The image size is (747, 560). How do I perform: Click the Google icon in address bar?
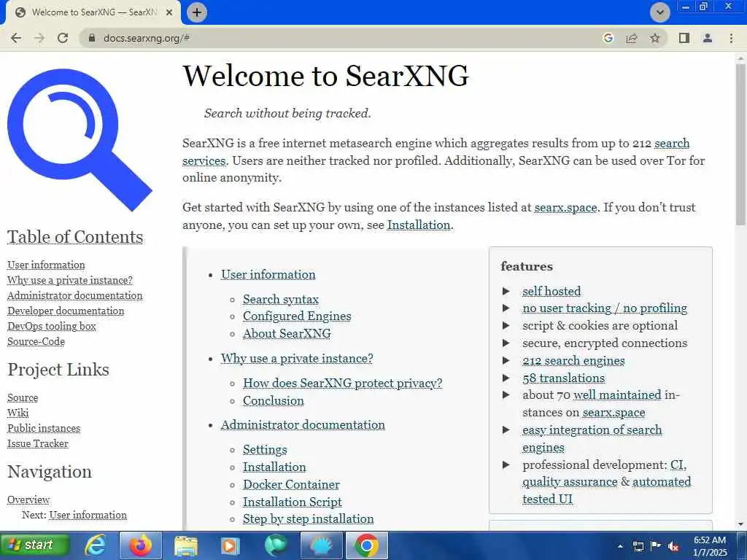tap(608, 38)
